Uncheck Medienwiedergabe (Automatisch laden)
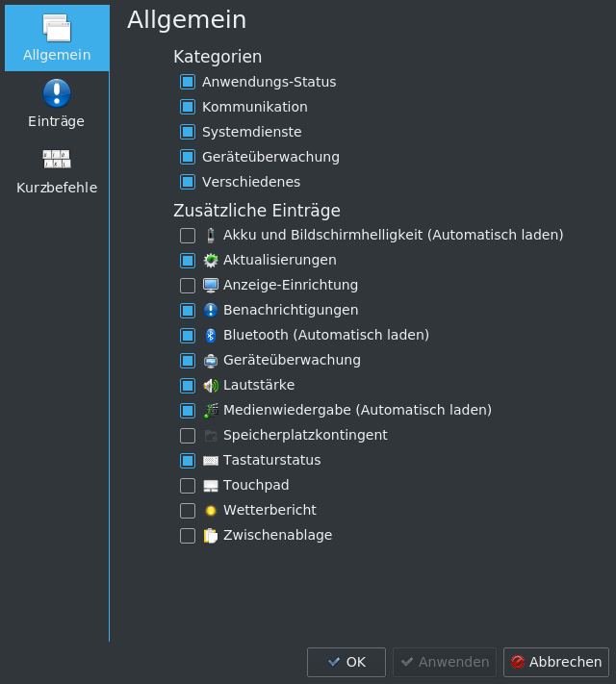This screenshot has height=684, width=616. click(188, 411)
